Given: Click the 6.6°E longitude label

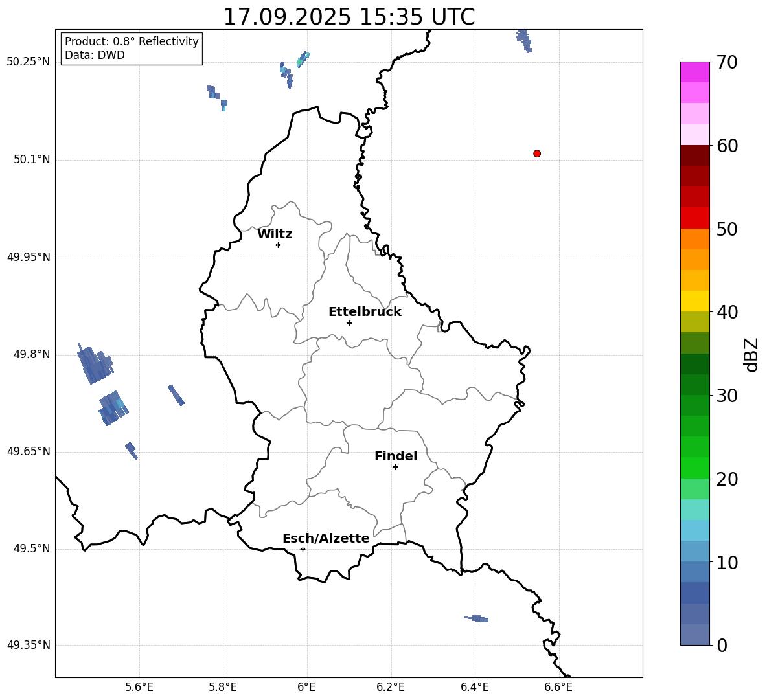Looking at the screenshot, I should pos(558,687).
